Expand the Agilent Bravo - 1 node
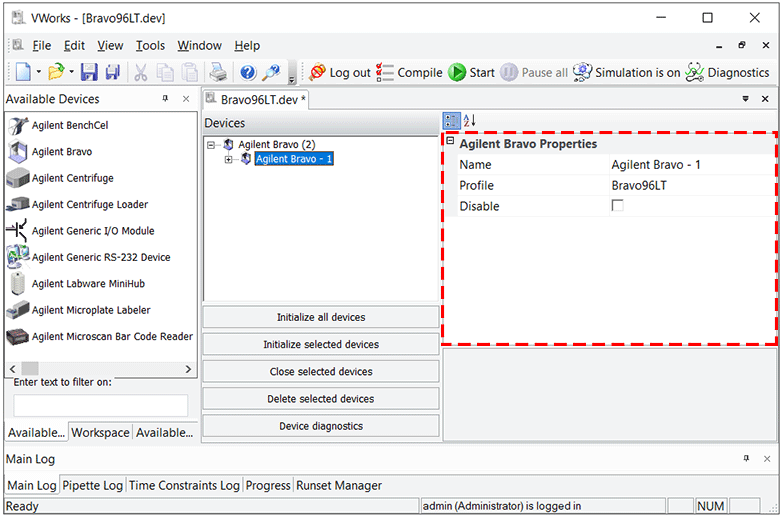The image size is (782, 516). coord(228,160)
